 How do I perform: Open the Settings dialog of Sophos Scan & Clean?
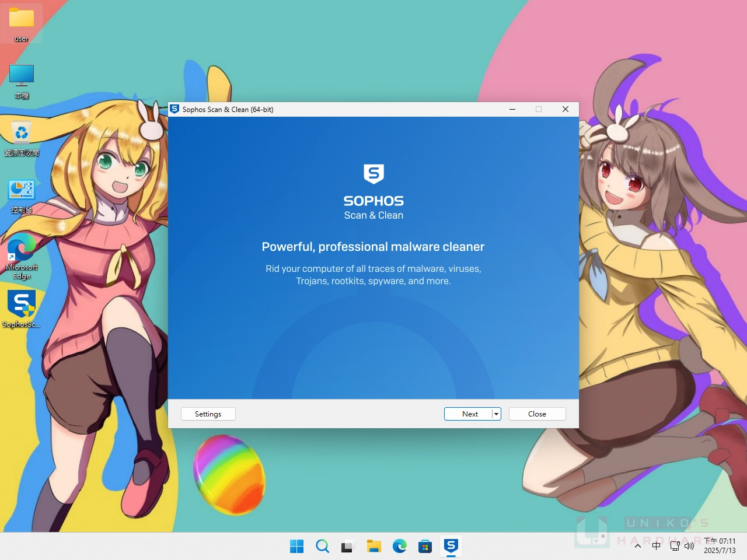208,414
